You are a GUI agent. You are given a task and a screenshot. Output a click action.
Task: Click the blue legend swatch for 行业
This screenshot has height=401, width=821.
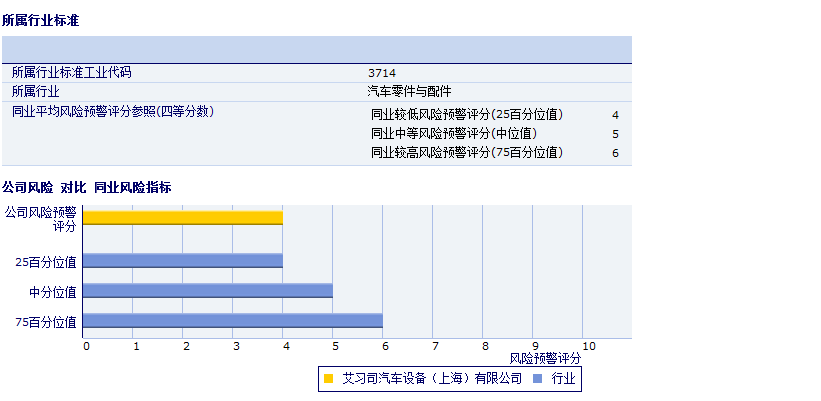tap(537, 379)
